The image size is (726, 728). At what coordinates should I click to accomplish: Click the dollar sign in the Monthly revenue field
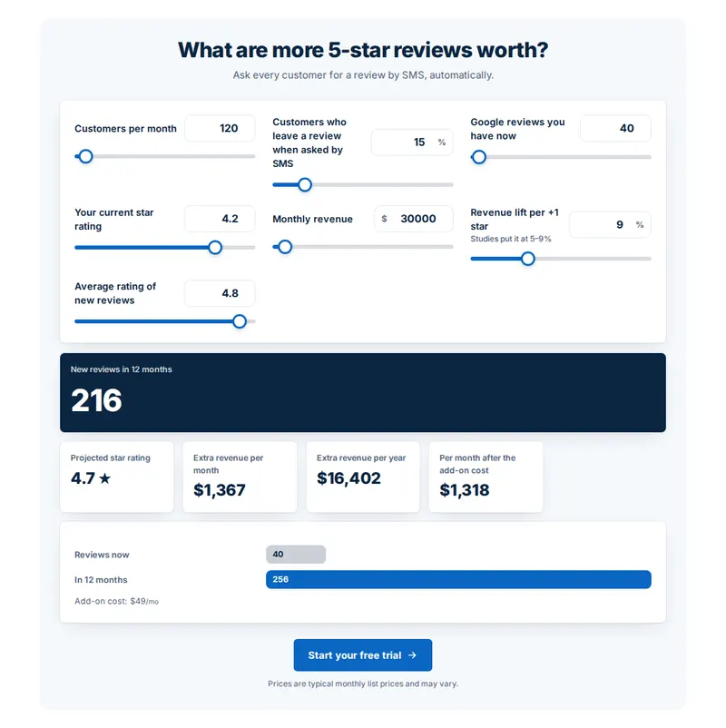click(x=385, y=219)
